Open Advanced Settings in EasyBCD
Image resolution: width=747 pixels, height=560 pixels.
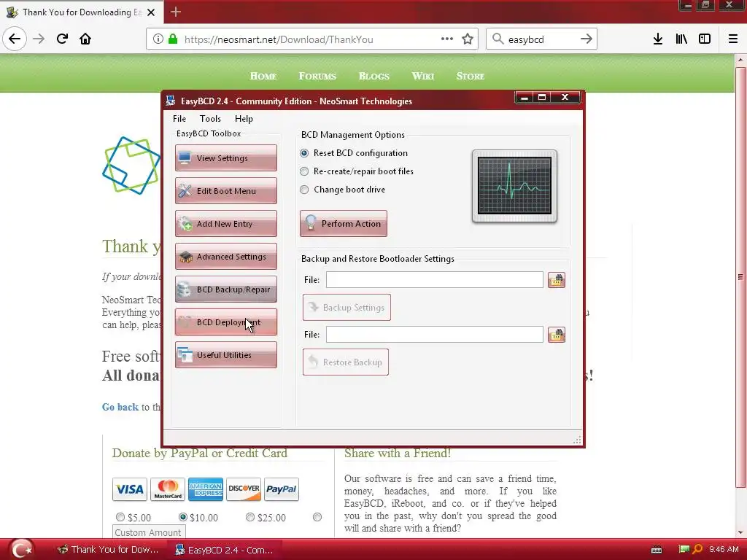226,256
